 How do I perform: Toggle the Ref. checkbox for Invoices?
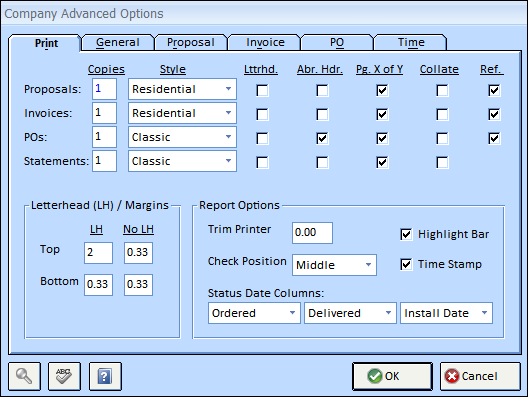[494, 114]
